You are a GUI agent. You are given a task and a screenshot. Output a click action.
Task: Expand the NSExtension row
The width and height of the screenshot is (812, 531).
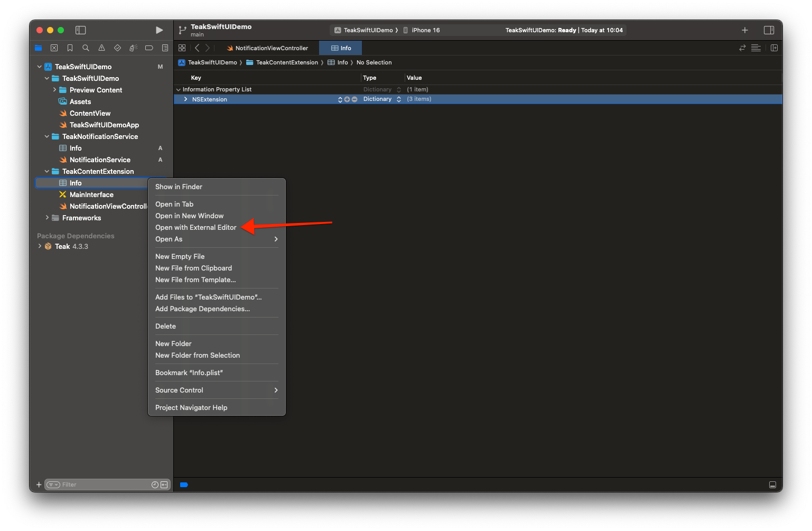(x=185, y=99)
